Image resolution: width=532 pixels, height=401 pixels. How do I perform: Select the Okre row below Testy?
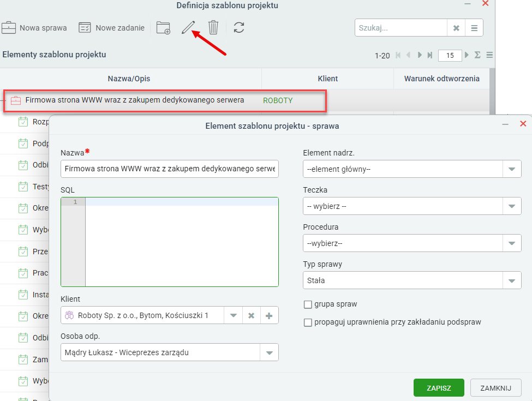(25, 208)
